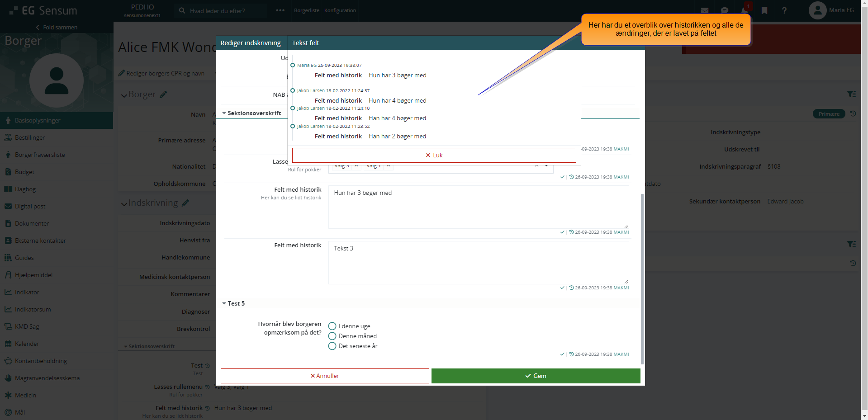Click Maria EG name in history entry

click(x=307, y=65)
